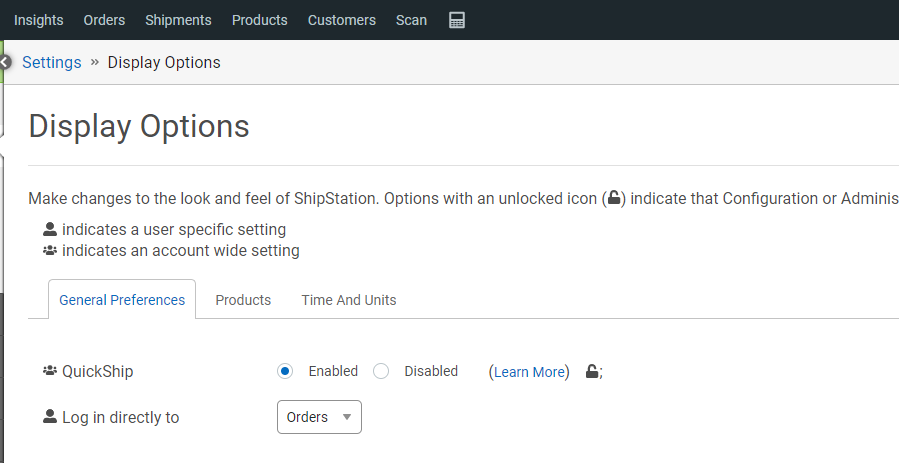The height and width of the screenshot is (463, 899).
Task: Collapse the sidebar using the left arrow icon
Action: [5, 62]
